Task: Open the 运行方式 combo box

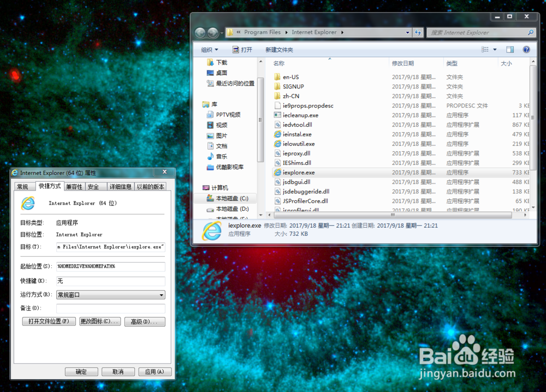Action: [x=111, y=295]
